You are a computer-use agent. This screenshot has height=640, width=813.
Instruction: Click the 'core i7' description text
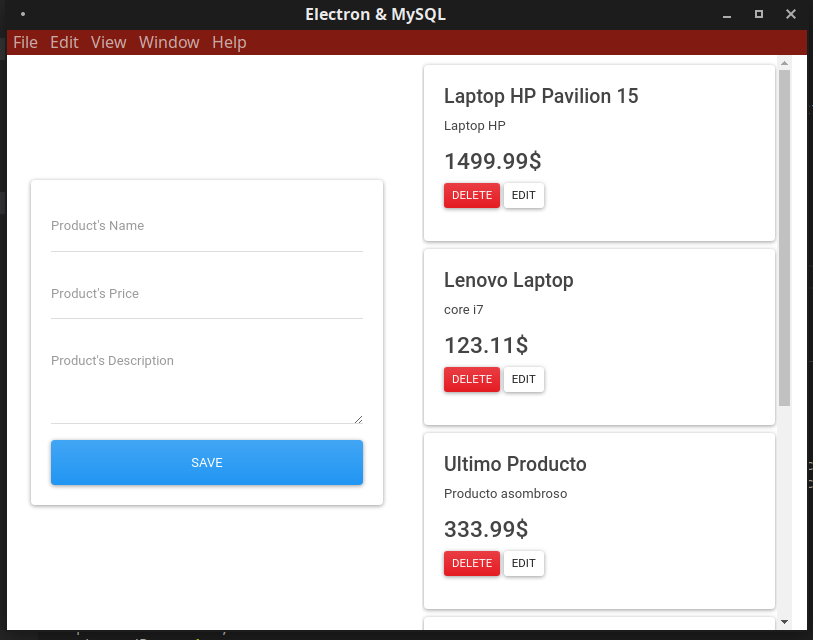click(x=464, y=310)
